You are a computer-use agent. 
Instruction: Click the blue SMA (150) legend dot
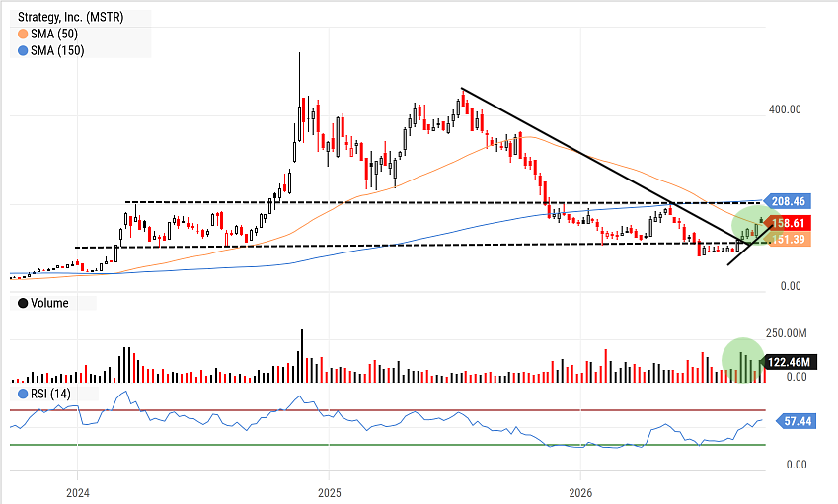[23, 51]
